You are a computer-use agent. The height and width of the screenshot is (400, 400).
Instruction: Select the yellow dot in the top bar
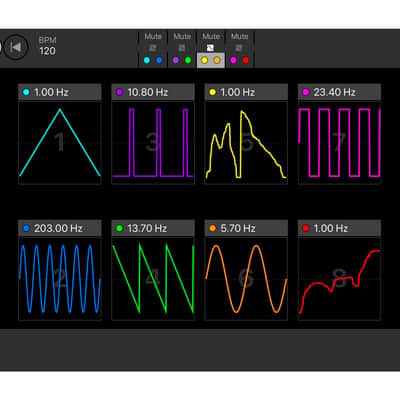pos(204,60)
